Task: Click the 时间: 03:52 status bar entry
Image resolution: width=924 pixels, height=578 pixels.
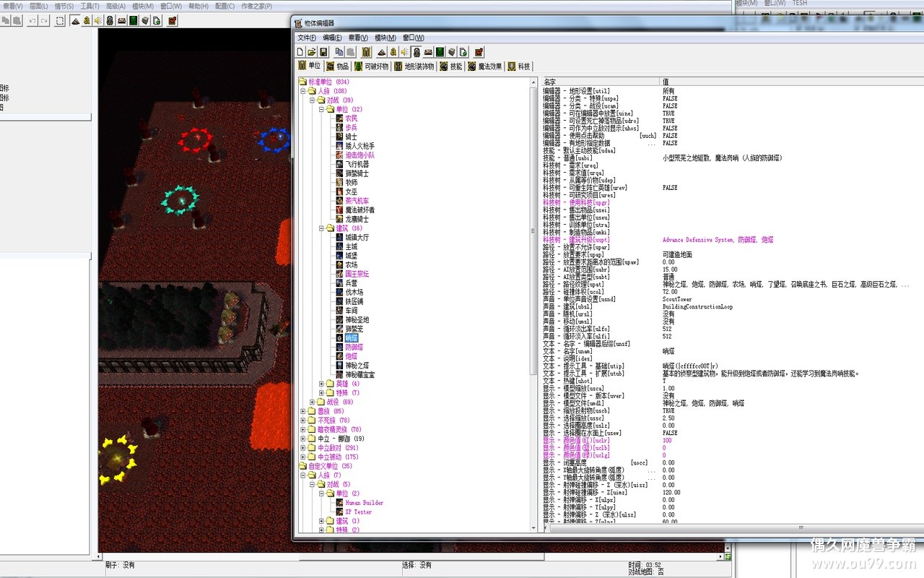Action: 645,565
